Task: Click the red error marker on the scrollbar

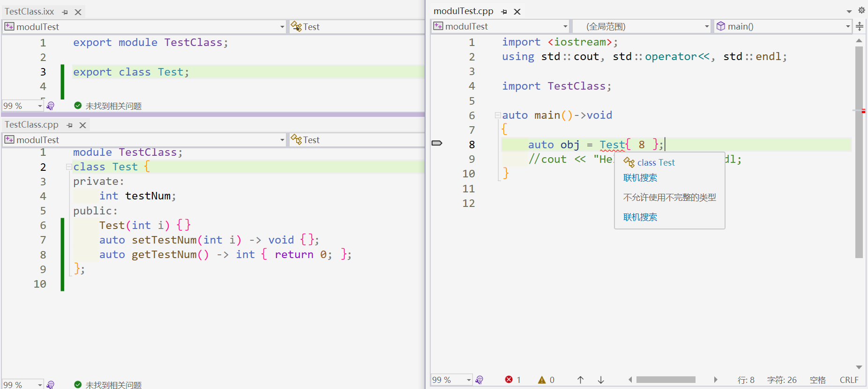Action: tap(863, 111)
